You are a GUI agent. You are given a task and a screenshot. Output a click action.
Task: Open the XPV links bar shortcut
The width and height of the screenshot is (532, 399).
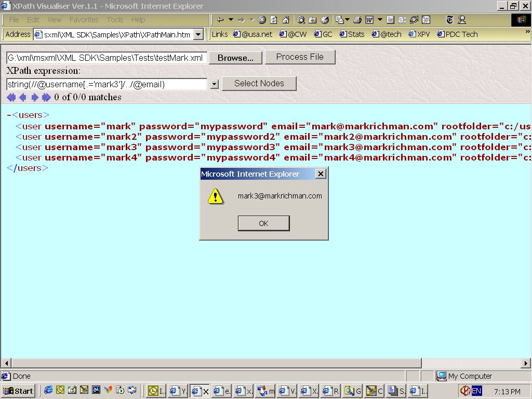click(419, 34)
